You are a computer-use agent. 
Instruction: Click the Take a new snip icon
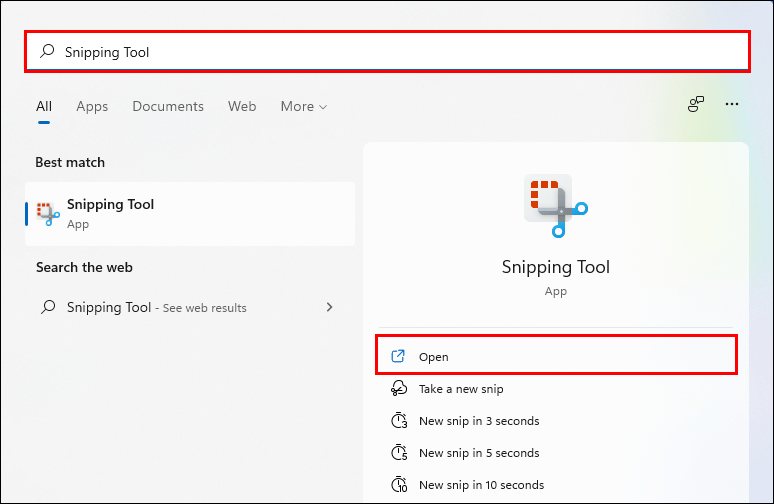click(x=399, y=388)
